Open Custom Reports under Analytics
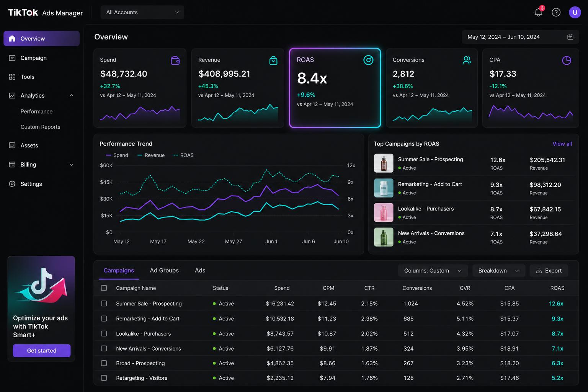 (40, 127)
